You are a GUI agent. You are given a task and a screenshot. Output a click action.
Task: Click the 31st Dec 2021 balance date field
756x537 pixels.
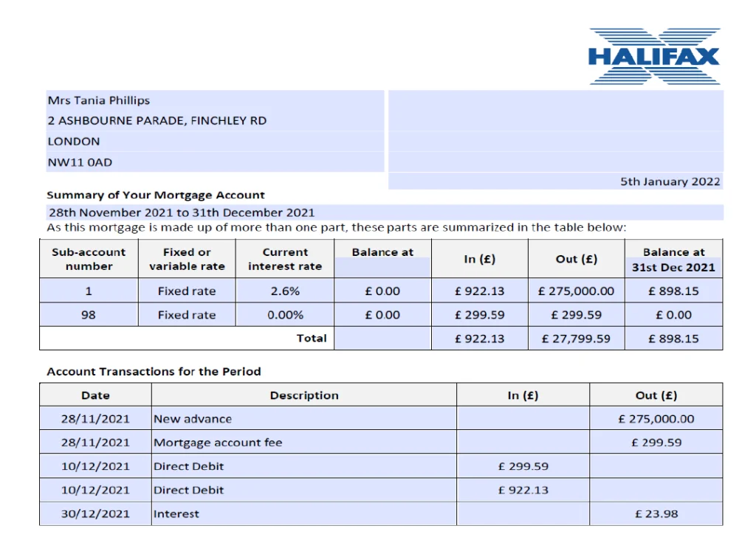click(x=673, y=267)
